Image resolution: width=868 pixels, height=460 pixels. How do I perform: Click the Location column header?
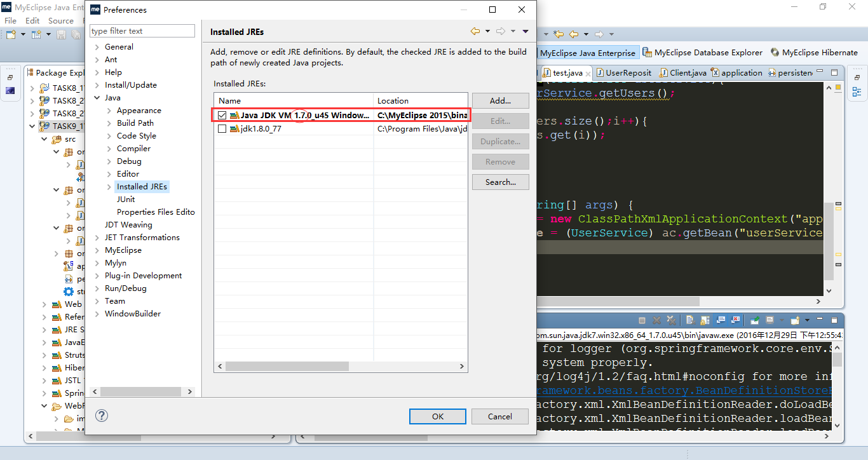point(421,100)
